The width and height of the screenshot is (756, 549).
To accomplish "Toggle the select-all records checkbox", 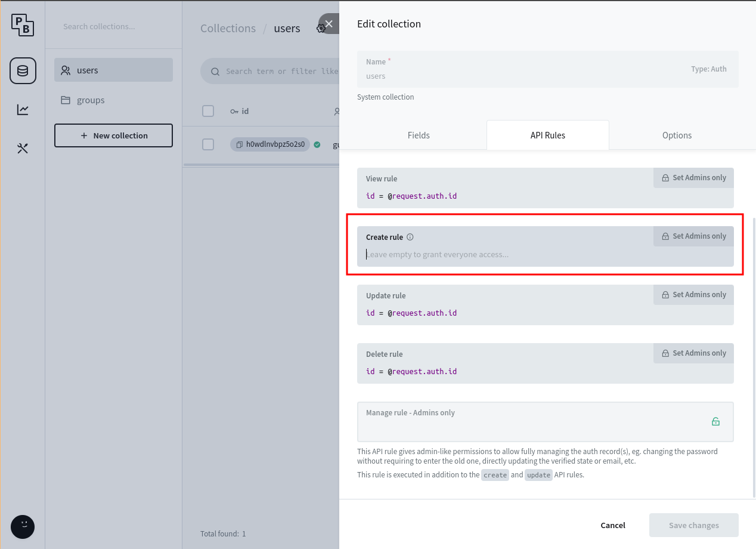I will pyautogui.click(x=208, y=111).
